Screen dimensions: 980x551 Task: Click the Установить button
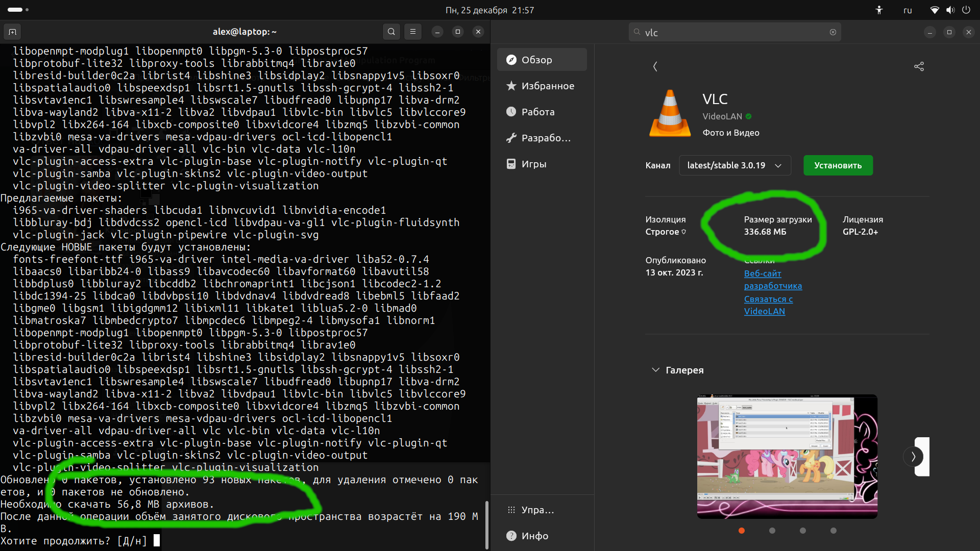tap(838, 165)
